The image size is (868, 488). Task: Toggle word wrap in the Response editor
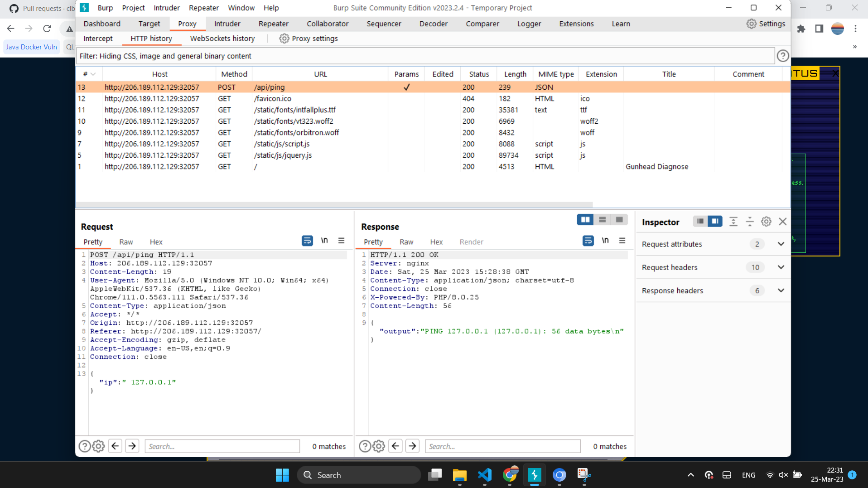coord(588,241)
